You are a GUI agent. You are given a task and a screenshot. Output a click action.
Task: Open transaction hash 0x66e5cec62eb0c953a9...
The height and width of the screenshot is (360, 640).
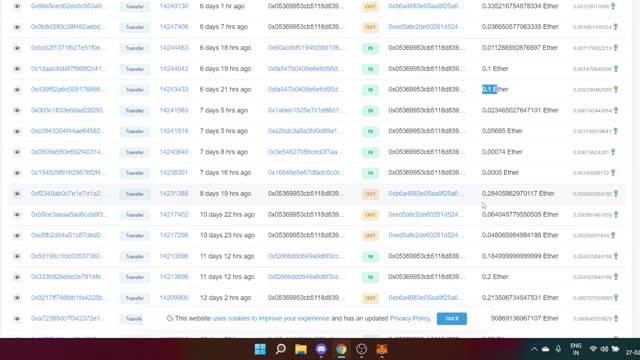[x=68, y=6]
